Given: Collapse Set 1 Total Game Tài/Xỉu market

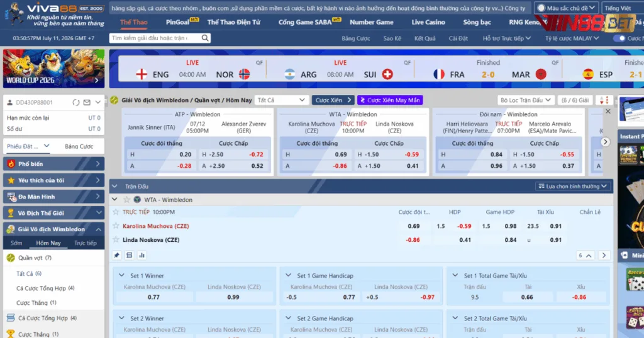Looking at the screenshot, I should (x=455, y=275).
